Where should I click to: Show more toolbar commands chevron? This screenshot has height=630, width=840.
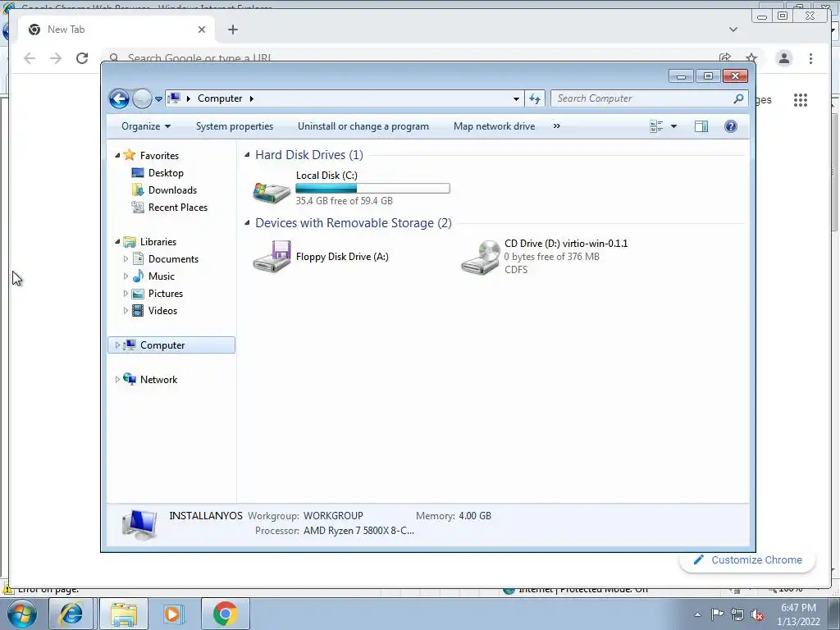click(x=557, y=126)
